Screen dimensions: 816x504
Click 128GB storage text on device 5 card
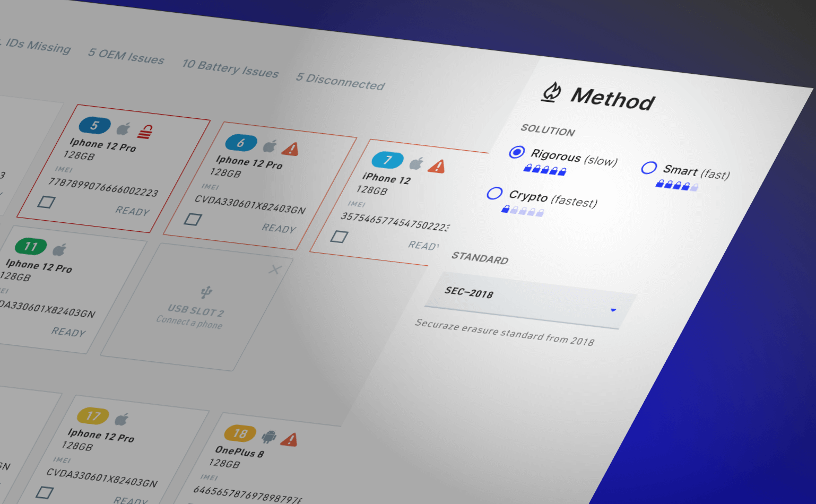(x=79, y=155)
